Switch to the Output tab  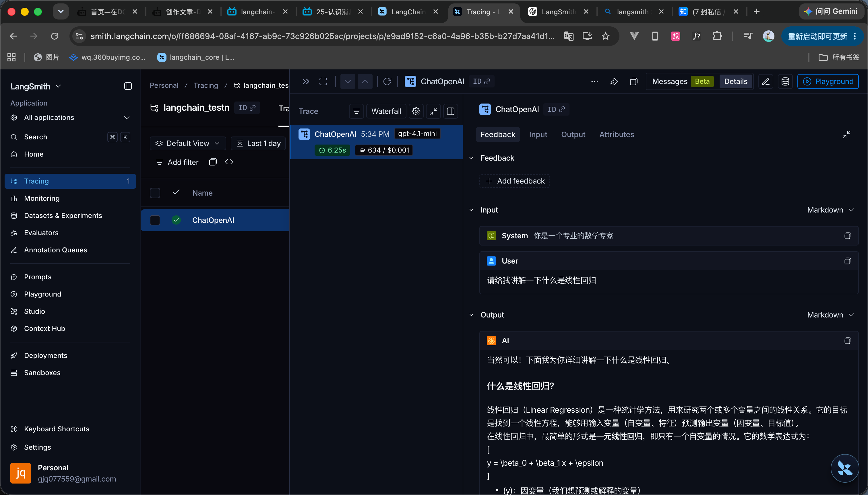(x=573, y=135)
